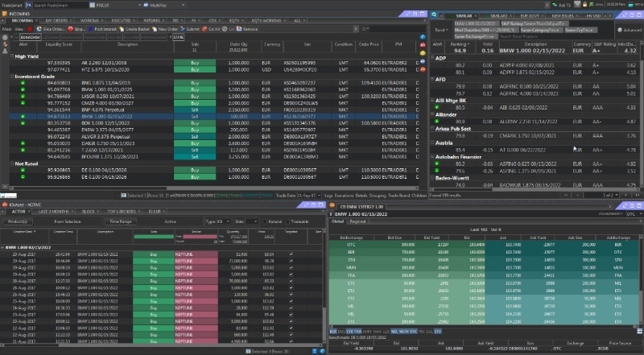
Task: Click the Post Interest toolbar icon
Action: [x=102, y=28]
